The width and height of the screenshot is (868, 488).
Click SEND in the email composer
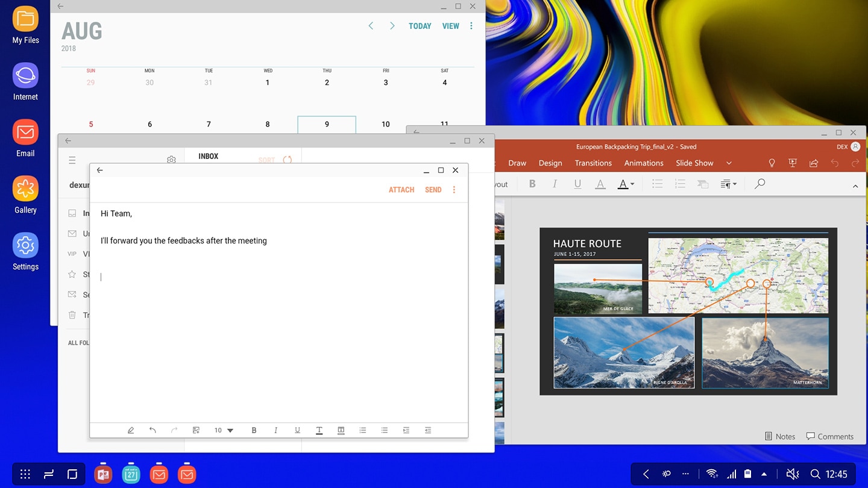433,190
